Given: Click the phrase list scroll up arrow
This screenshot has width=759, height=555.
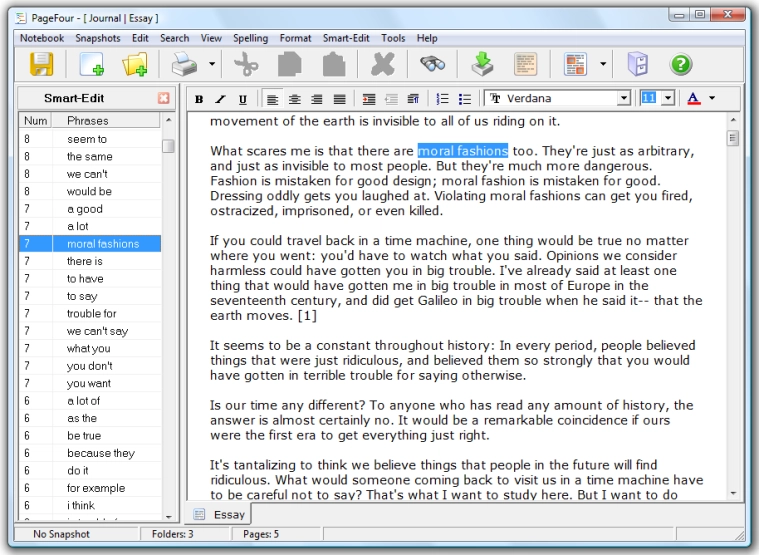Looking at the screenshot, I should [x=168, y=120].
